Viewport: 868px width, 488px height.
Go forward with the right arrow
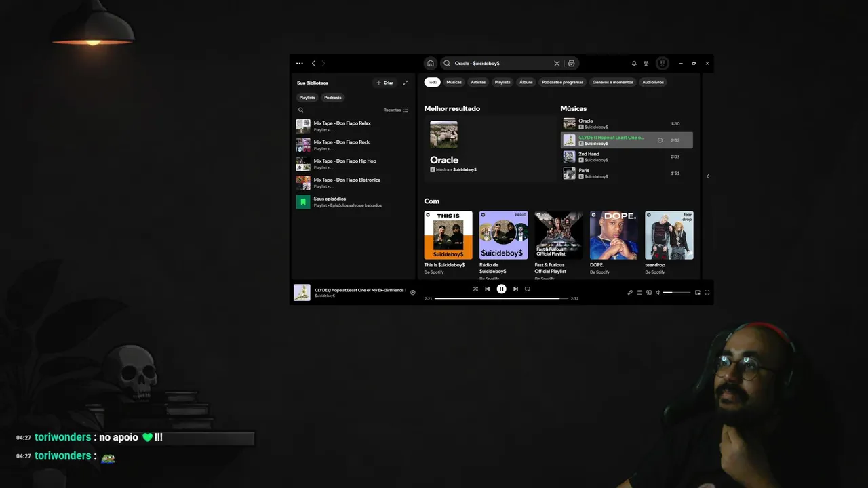pos(323,63)
